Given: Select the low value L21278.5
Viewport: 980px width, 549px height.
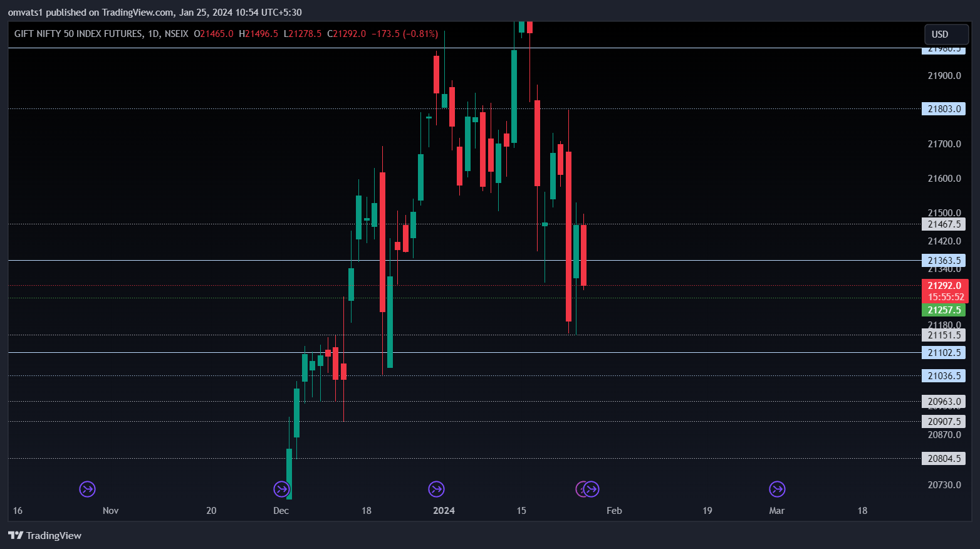Looking at the screenshot, I should (303, 34).
